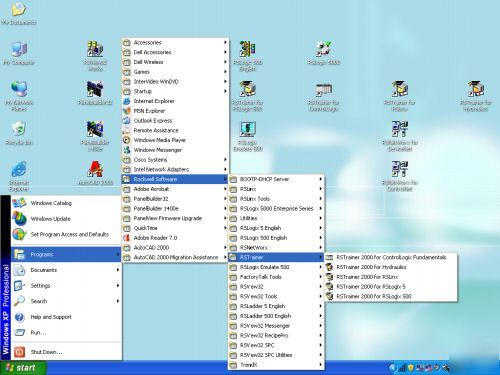Launch RSTrainer 2000 for RSLinx
Viewport: 500px width, 375px height.
tap(391, 277)
